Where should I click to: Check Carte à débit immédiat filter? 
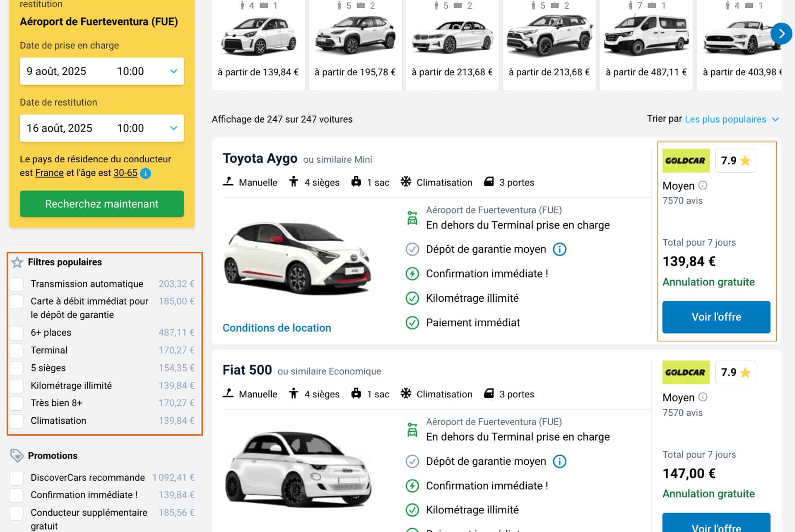[x=17, y=301]
